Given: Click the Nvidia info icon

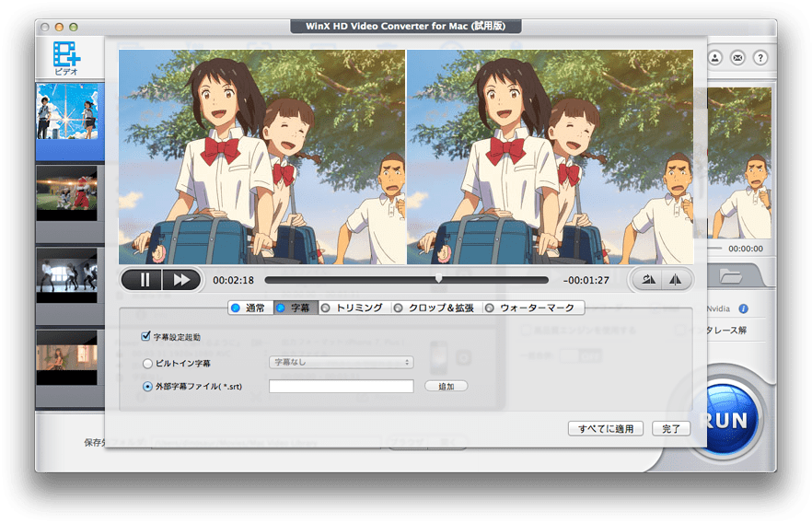Looking at the screenshot, I should tap(743, 308).
